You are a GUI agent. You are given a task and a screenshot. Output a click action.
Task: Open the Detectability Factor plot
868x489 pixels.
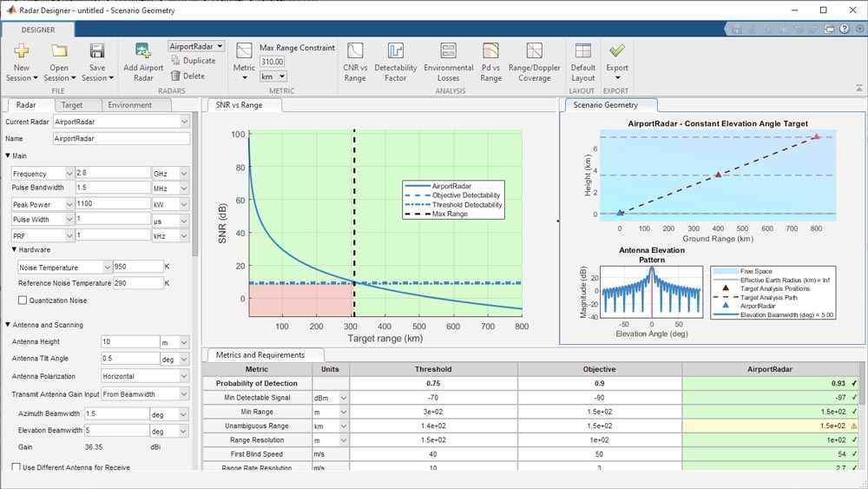pos(395,51)
